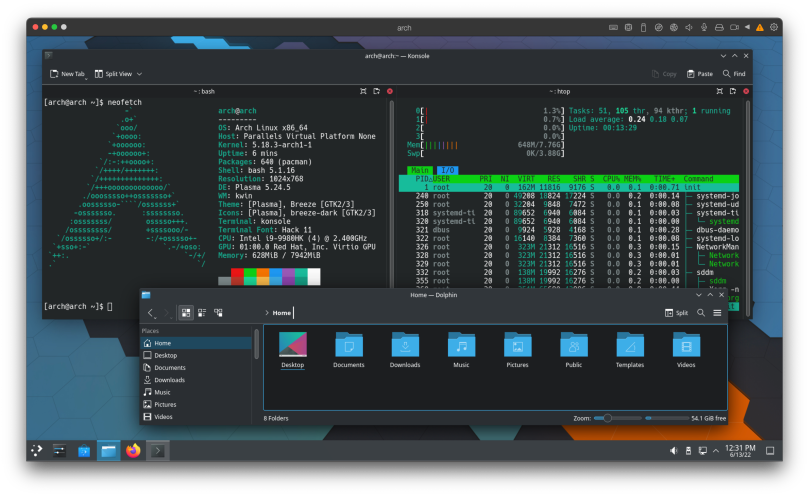Select the Videos folder icon in file view

pos(686,345)
